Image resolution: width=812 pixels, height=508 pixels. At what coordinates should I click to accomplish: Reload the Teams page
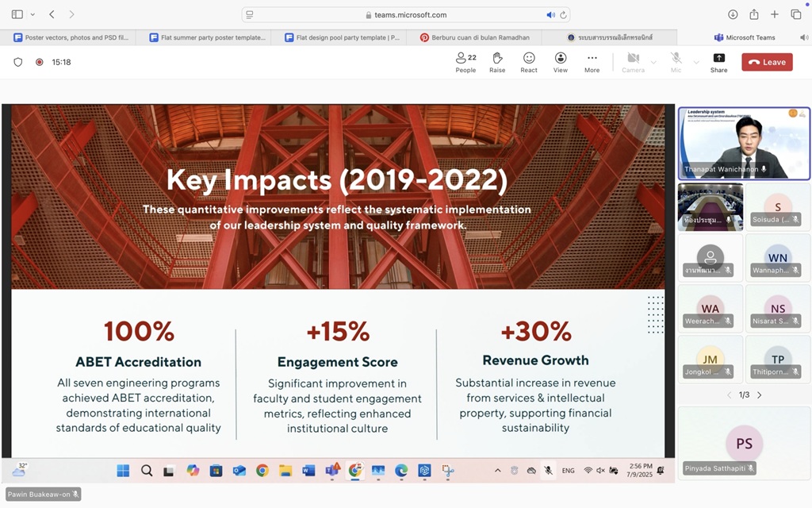tap(563, 14)
